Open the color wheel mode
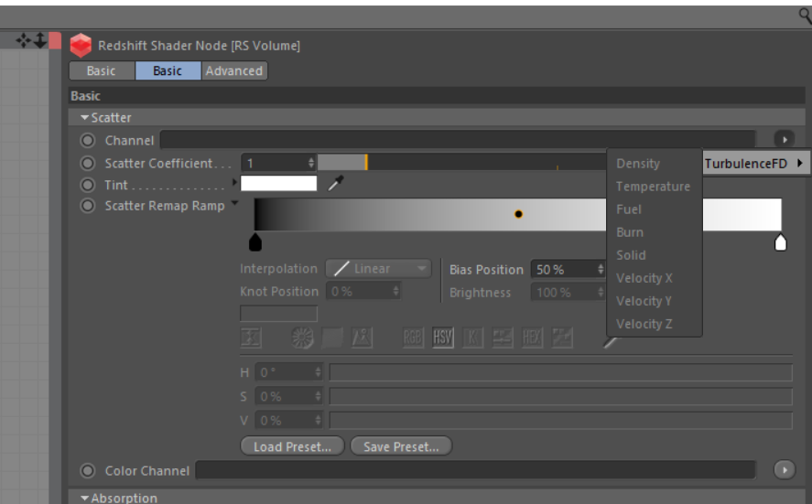Viewport: 812px width, 504px height. point(302,338)
